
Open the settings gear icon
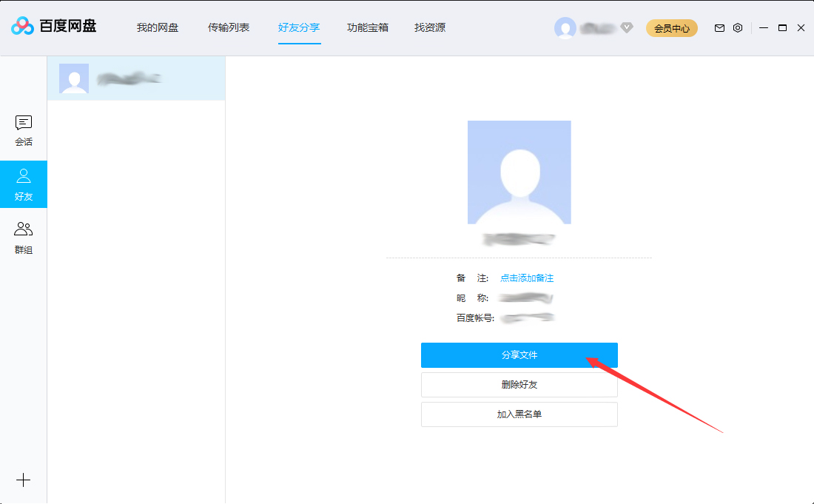(x=737, y=27)
